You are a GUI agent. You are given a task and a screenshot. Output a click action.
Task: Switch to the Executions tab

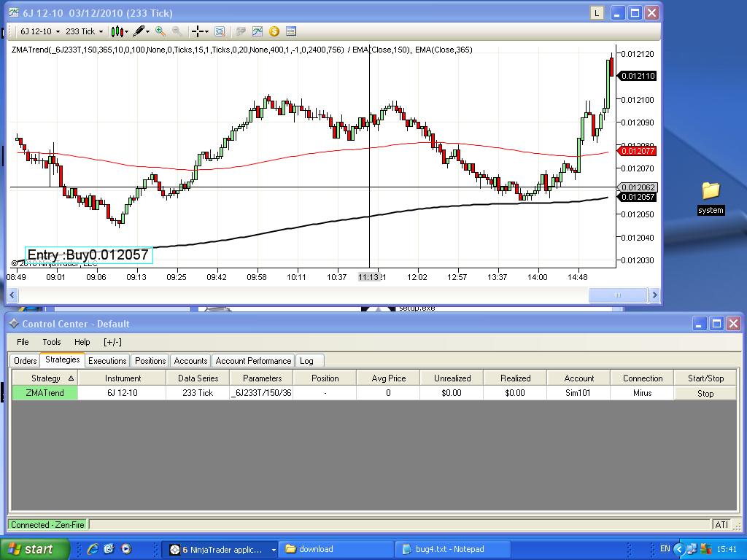pyautogui.click(x=107, y=360)
